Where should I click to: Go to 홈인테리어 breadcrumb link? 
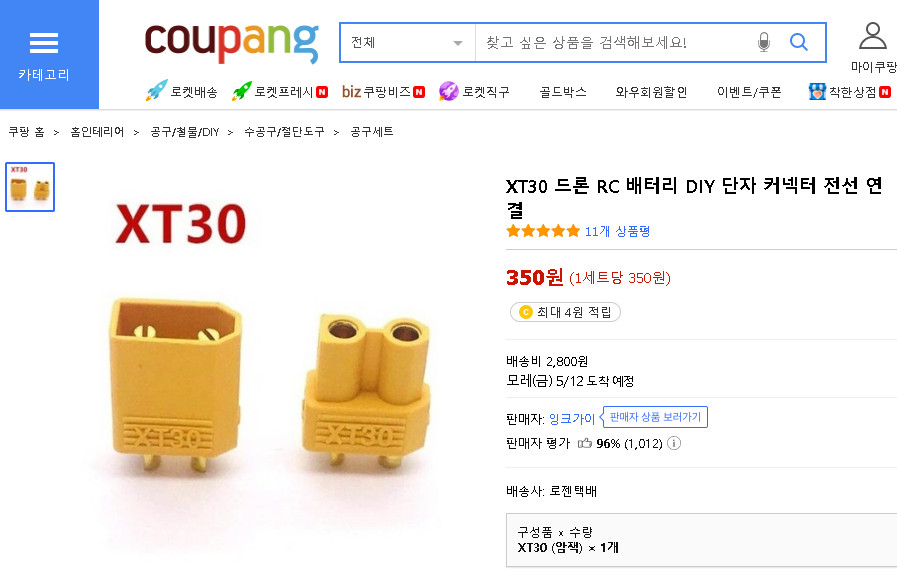tap(97, 132)
